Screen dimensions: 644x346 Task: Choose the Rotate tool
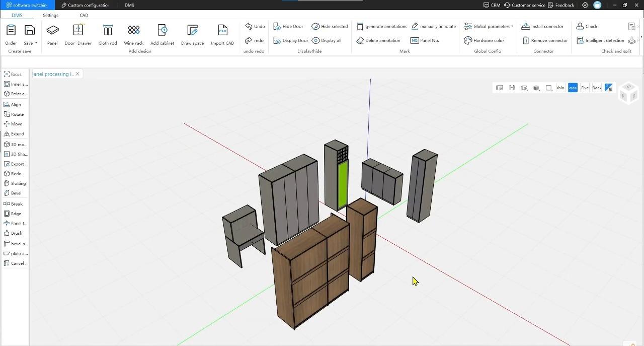click(14, 114)
